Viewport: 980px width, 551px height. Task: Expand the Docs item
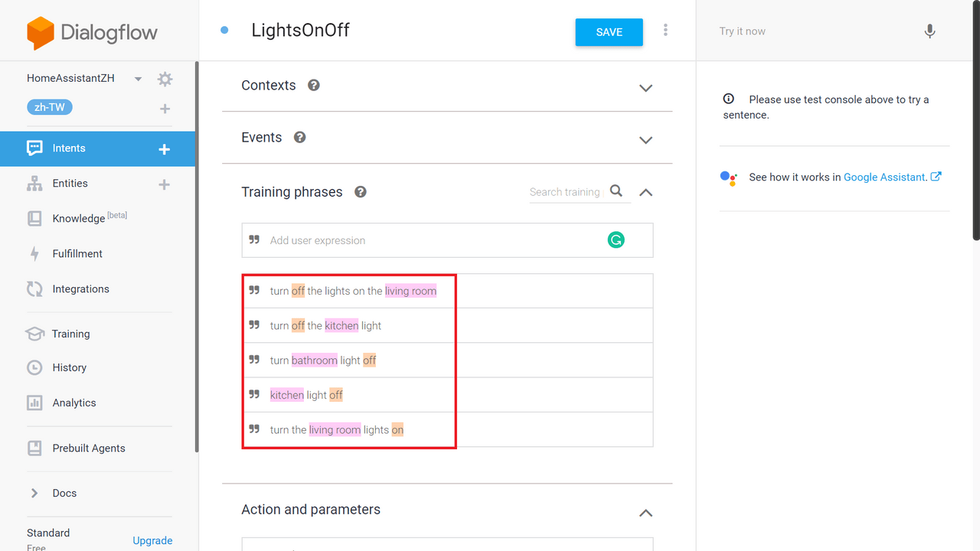pos(64,493)
